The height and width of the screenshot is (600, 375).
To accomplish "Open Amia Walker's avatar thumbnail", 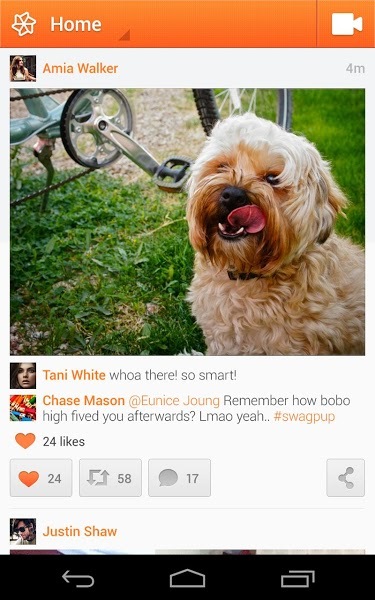I will coord(23,68).
